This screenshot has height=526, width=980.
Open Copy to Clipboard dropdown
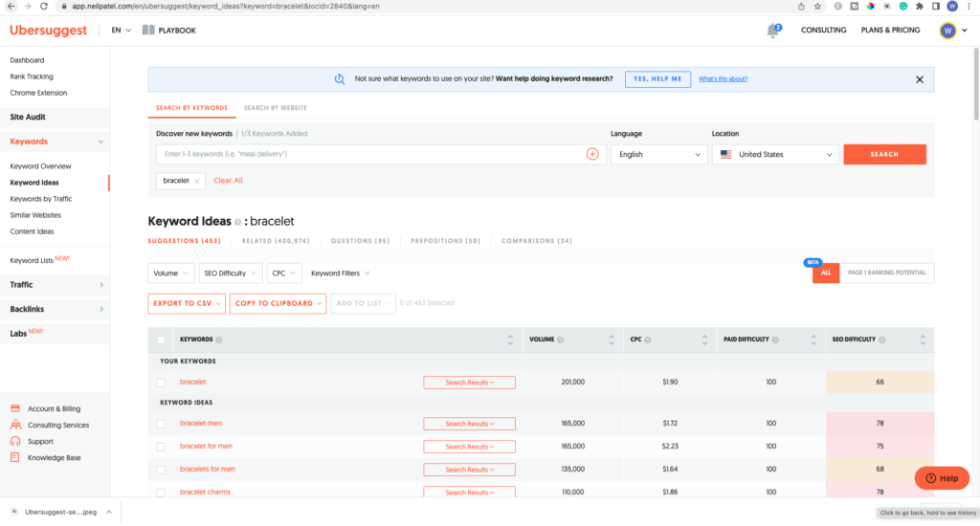[278, 303]
